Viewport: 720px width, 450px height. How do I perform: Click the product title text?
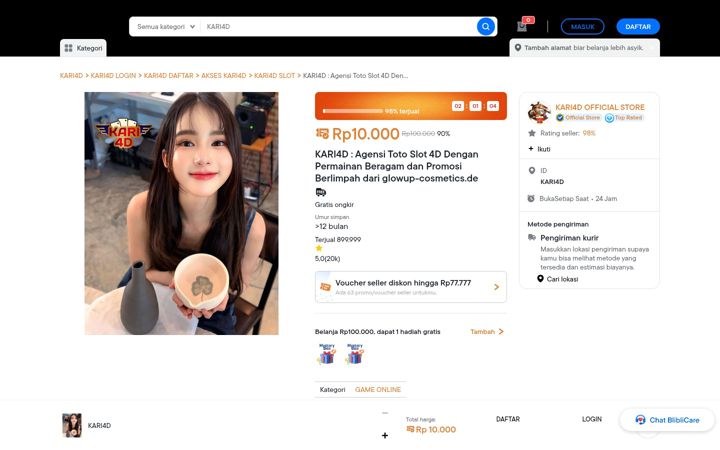pyautogui.click(x=397, y=166)
